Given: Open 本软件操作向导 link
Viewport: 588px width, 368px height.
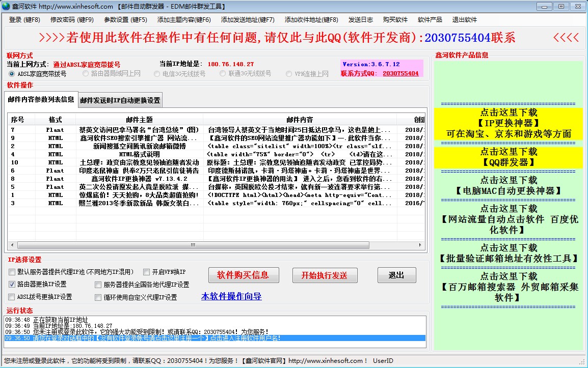Looking at the screenshot, I should (231, 296).
